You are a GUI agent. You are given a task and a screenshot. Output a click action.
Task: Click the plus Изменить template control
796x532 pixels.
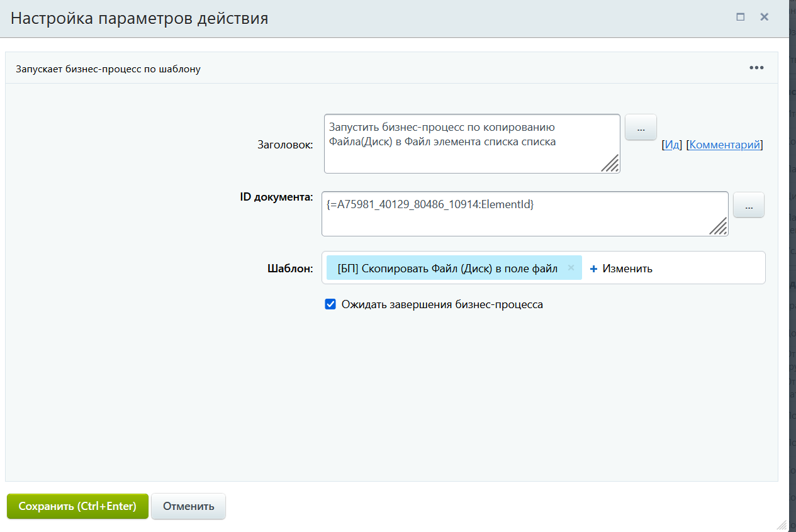click(x=621, y=269)
